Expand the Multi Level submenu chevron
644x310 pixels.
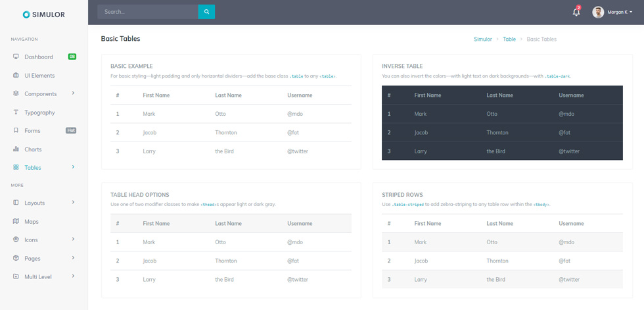click(73, 276)
